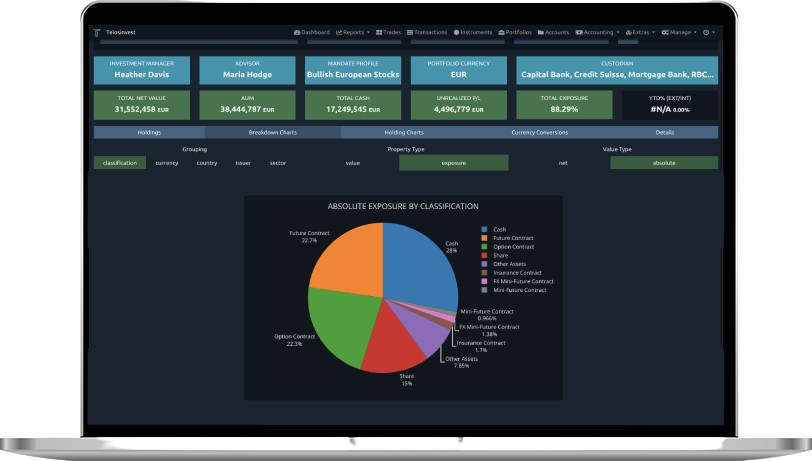
Task: Click the AUM 38,444,787 card
Action: [248, 105]
